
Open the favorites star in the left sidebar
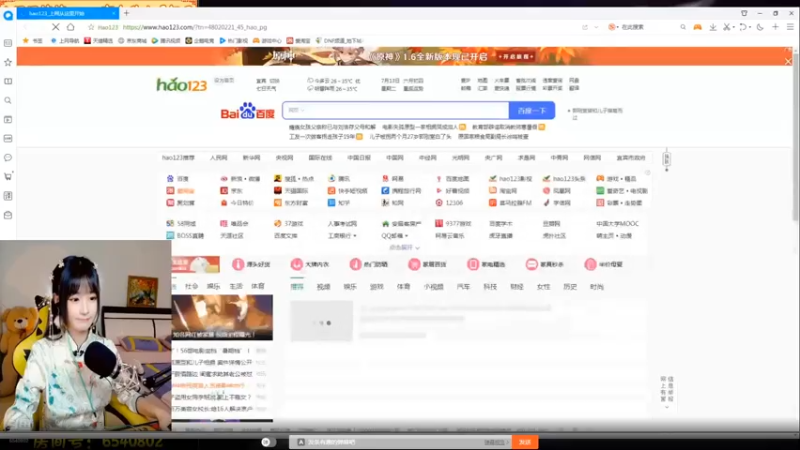coord(8,62)
